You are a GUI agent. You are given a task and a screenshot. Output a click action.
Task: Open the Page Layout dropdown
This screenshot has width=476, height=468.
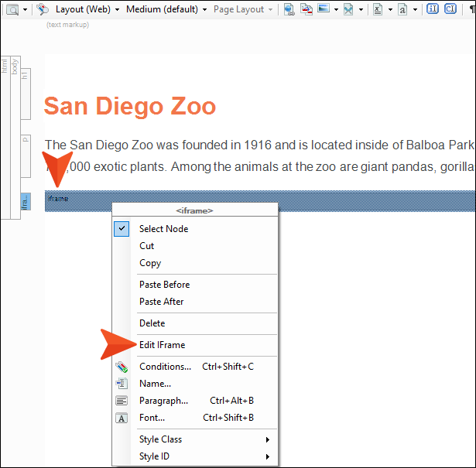tap(243, 9)
